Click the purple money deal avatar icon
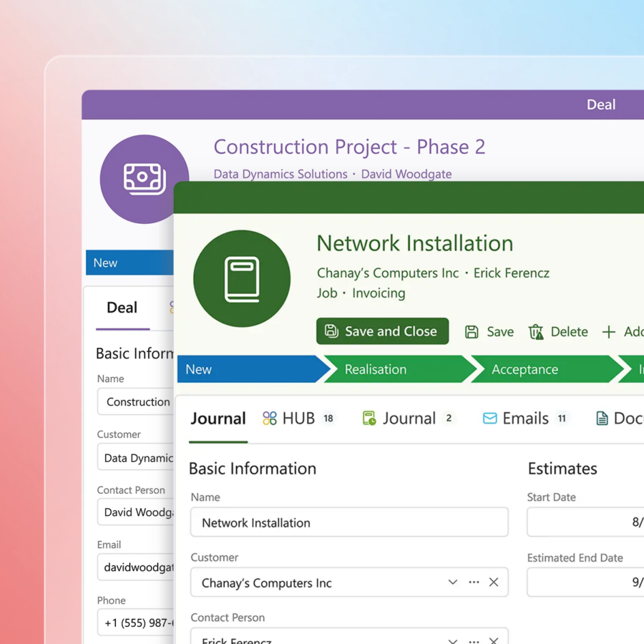644x644 pixels. pyautogui.click(x=144, y=179)
